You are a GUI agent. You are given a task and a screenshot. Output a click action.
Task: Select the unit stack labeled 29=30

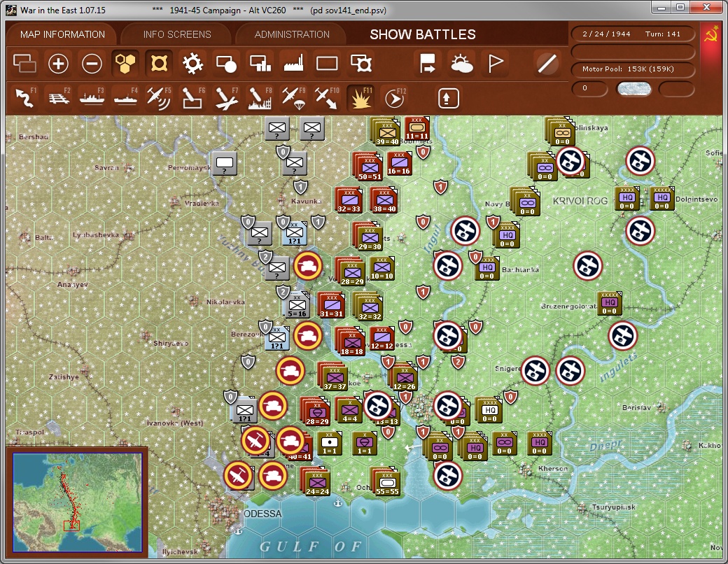tap(369, 237)
